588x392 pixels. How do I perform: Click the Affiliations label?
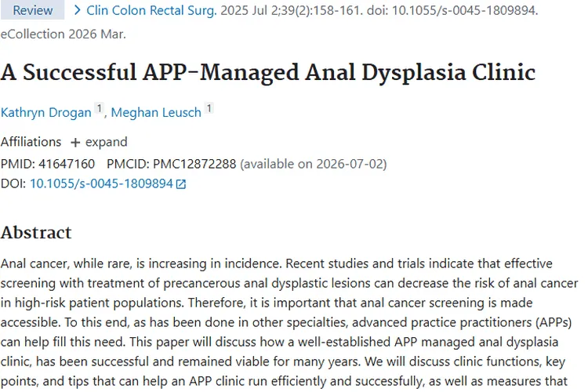tap(31, 142)
